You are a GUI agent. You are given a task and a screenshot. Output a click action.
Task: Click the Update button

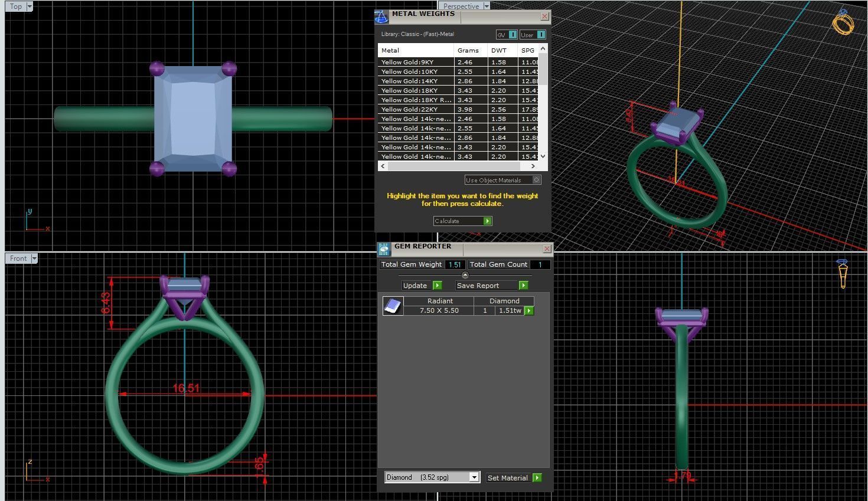coord(422,286)
